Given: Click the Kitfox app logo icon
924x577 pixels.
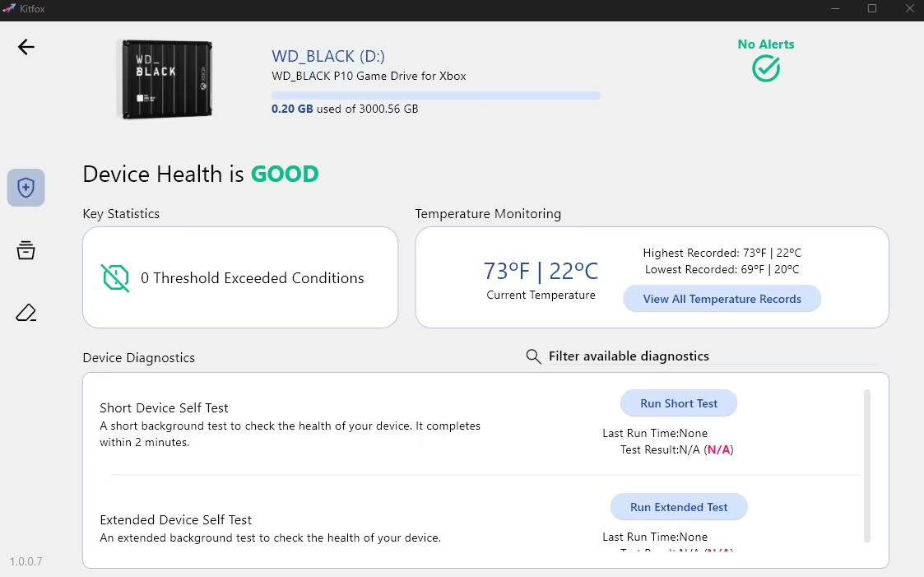Looking at the screenshot, I should 8,8.
